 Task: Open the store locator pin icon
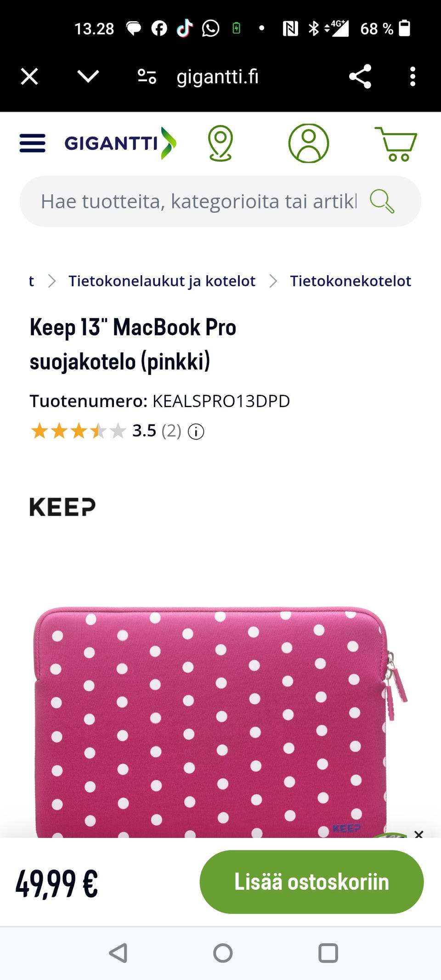click(220, 143)
